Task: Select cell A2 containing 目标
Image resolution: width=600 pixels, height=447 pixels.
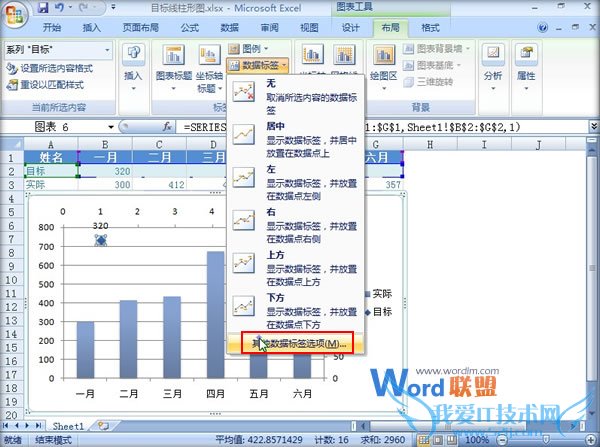Action: (51, 171)
